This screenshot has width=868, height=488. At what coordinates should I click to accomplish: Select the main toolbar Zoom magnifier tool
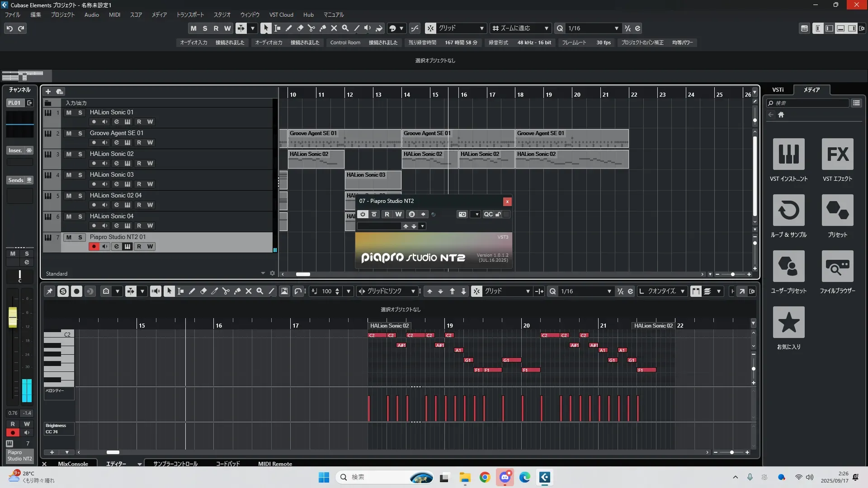pos(345,28)
